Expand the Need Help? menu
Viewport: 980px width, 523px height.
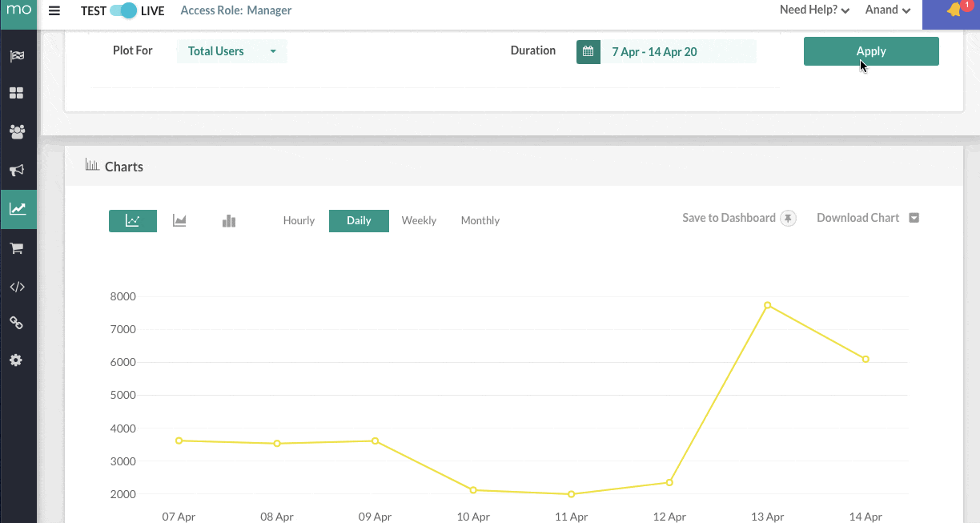pos(814,10)
